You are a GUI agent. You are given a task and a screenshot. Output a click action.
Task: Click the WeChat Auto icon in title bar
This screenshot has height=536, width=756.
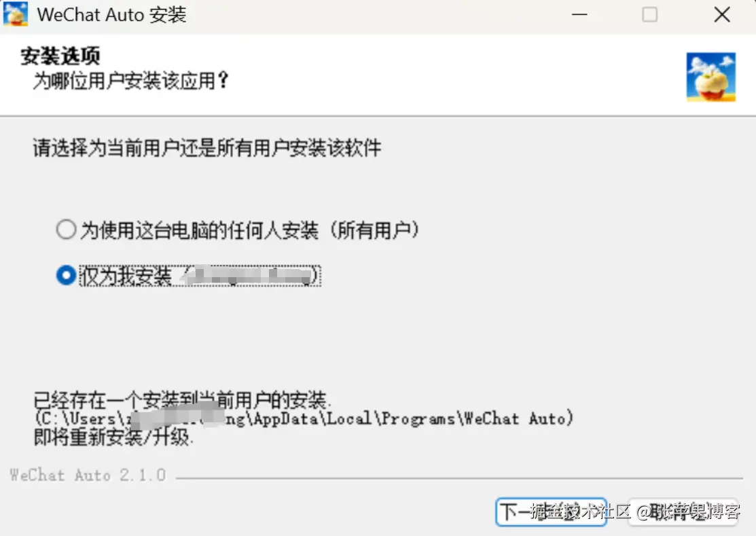click(16, 14)
